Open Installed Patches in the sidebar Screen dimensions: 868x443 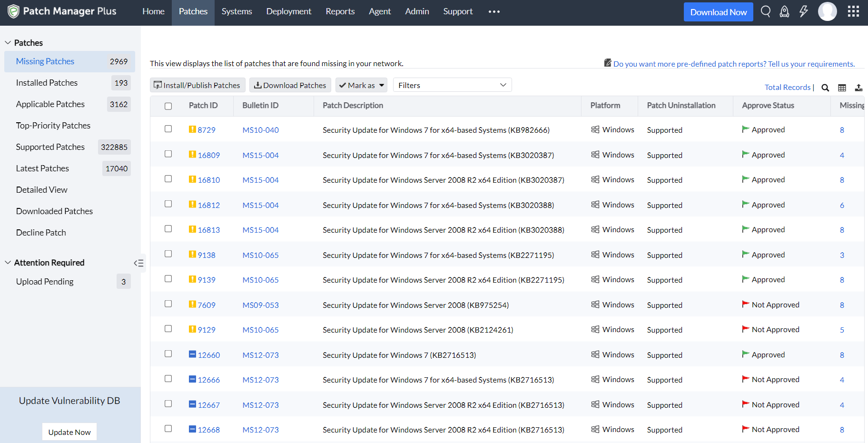point(47,83)
